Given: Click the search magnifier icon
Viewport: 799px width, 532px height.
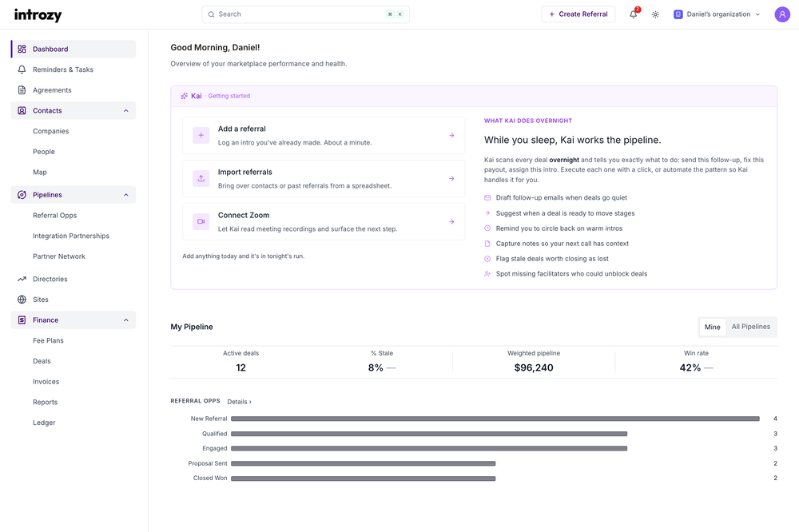Looking at the screenshot, I should [x=212, y=14].
